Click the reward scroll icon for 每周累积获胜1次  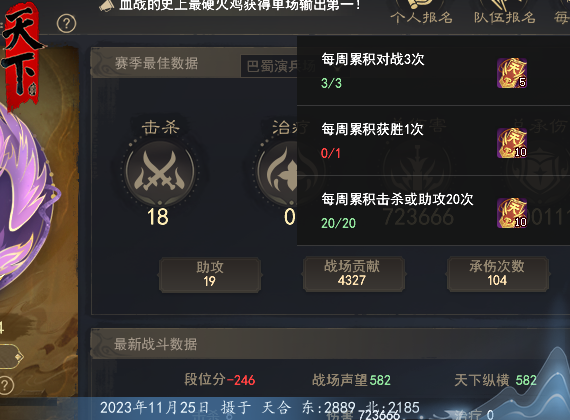coord(512,143)
